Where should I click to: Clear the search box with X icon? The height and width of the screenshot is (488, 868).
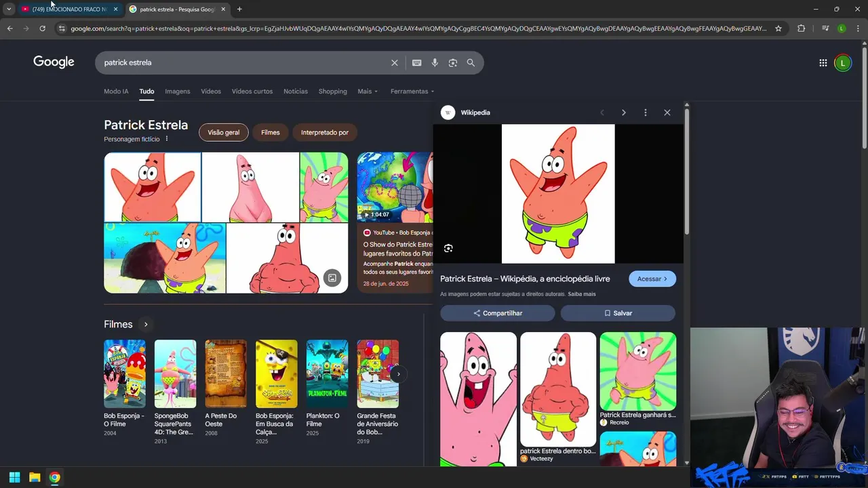coord(394,62)
